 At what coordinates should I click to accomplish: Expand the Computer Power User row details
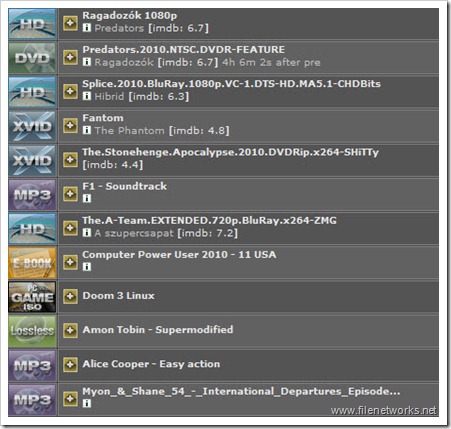[x=70, y=262]
